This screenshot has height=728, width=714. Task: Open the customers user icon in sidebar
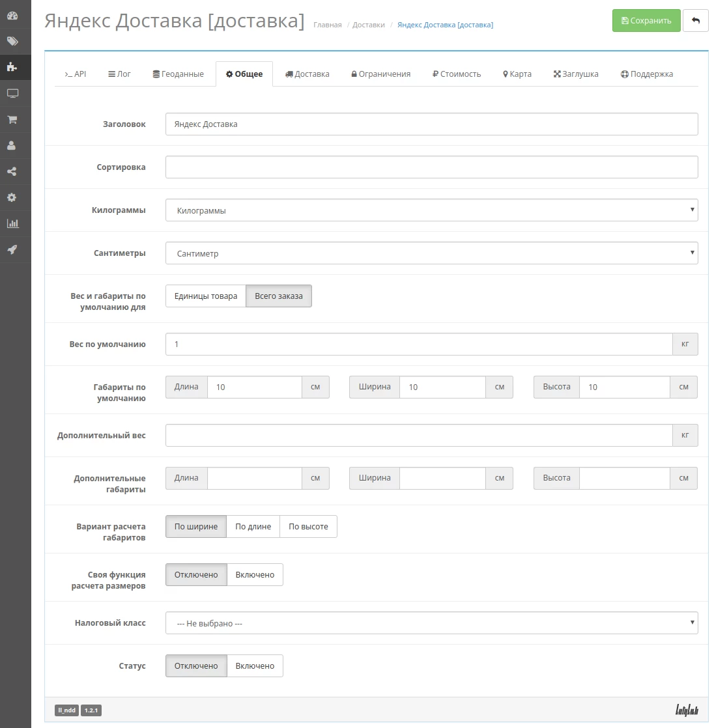pos(12,145)
